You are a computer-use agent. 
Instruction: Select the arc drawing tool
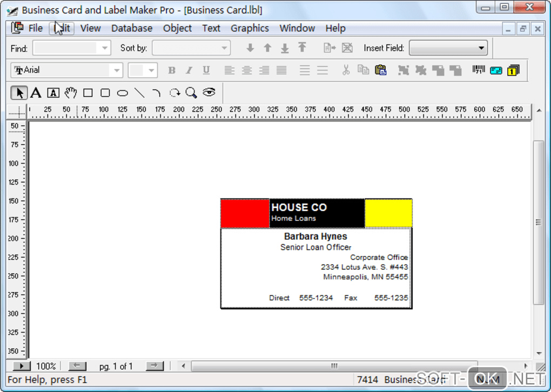(156, 93)
